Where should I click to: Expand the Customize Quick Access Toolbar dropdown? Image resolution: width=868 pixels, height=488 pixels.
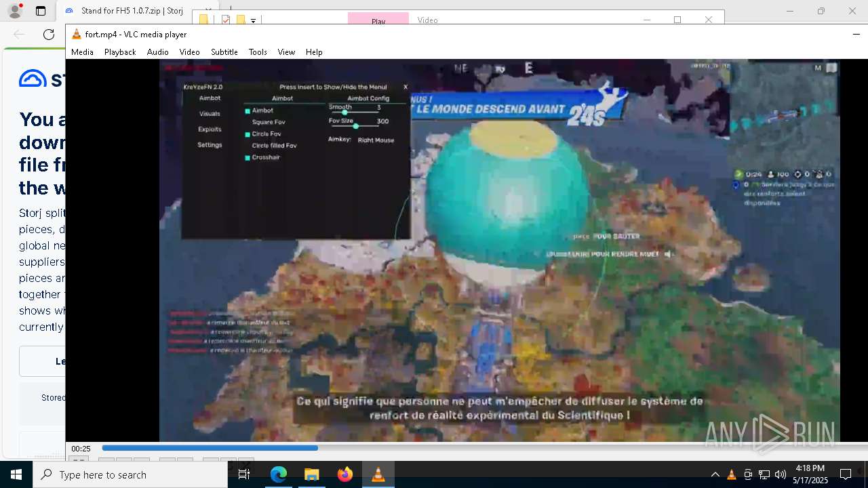click(x=253, y=20)
